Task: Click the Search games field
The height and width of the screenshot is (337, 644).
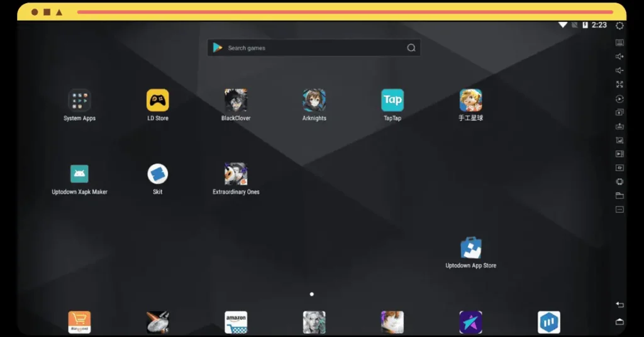Action: point(314,48)
